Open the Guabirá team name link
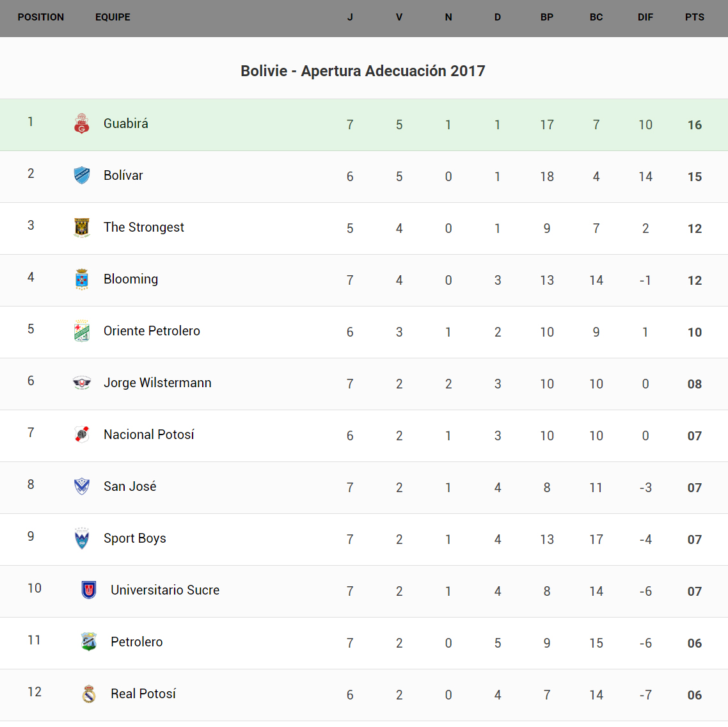 pos(126,124)
